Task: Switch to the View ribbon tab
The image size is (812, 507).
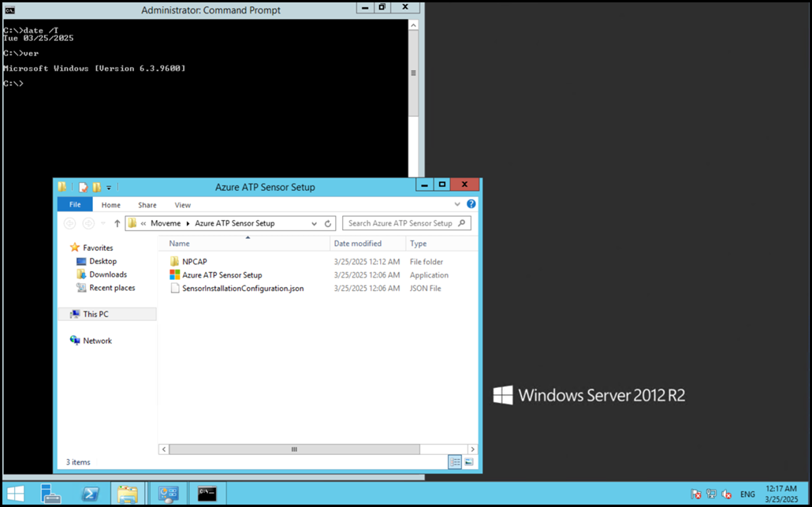Action: (x=182, y=205)
